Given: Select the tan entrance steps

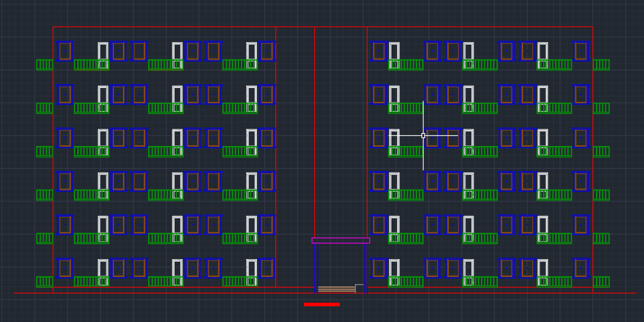Looking at the screenshot, I should pos(336,289).
